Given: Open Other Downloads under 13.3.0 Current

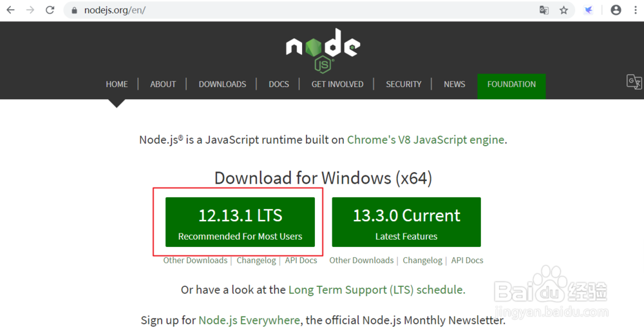Looking at the screenshot, I should [361, 260].
